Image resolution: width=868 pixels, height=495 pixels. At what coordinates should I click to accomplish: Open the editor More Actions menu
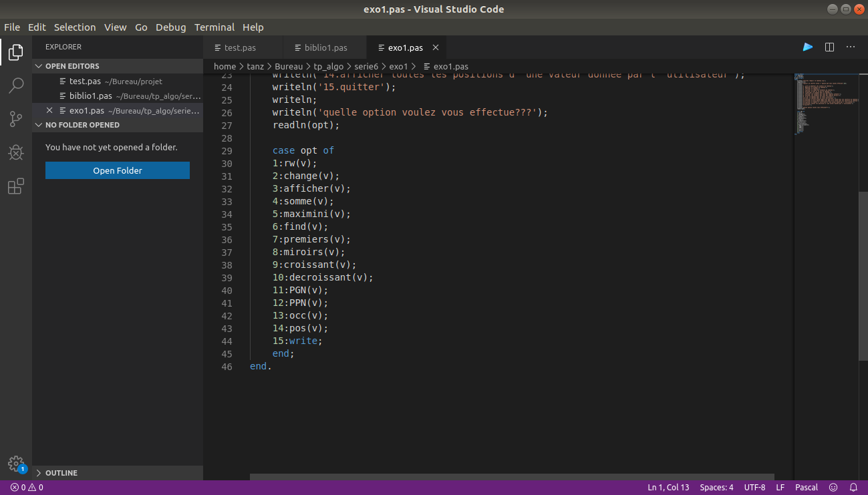pos(851,47)
